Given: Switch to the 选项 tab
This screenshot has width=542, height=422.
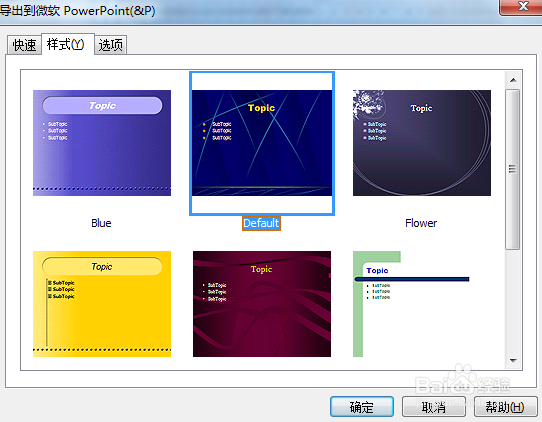Looking at the screenshot, I should [x=111, y=45].
